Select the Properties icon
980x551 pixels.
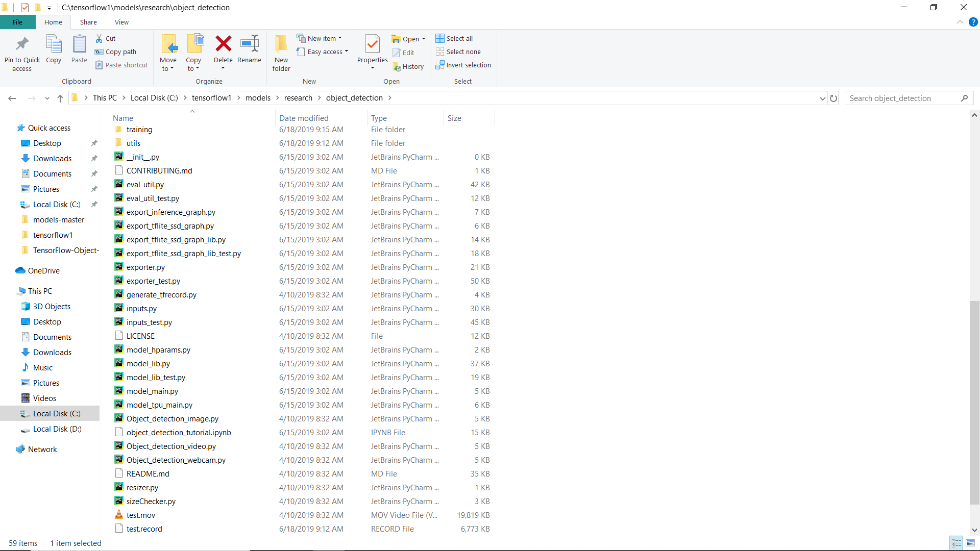[x=372, y=46]
